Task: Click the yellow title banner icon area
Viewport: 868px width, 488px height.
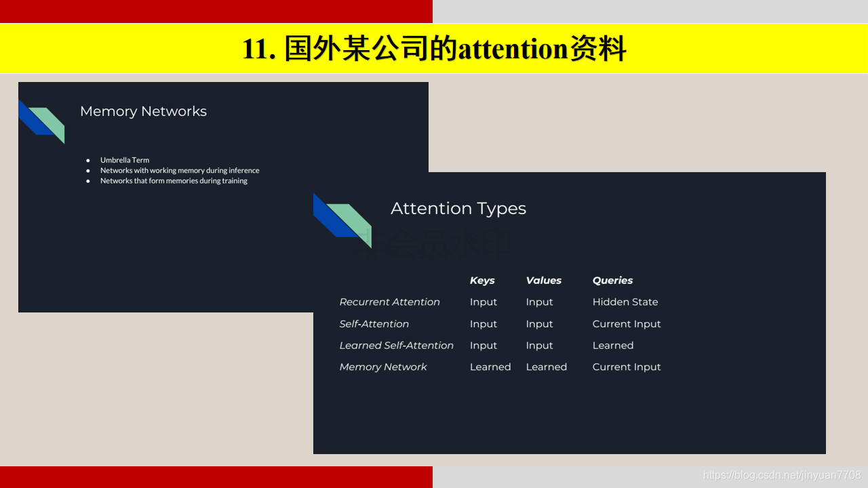Action: [x=434, y=48]
